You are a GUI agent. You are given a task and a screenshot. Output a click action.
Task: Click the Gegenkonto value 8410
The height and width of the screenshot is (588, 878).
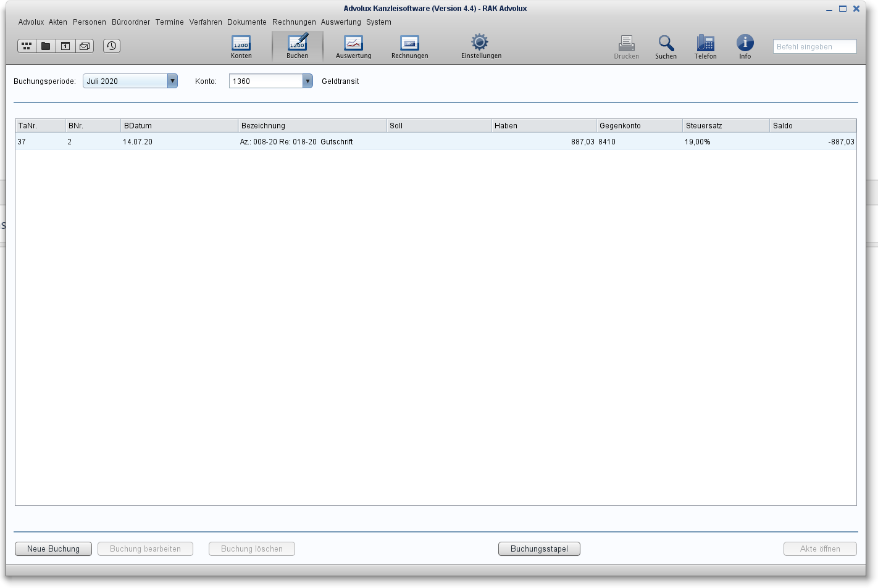(x=607, y=142)
